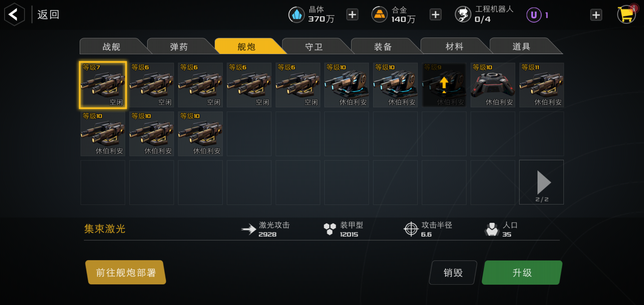The image size is (644, 305).
Task: Select the red level 10 turret
Action: tap(493, 85)
